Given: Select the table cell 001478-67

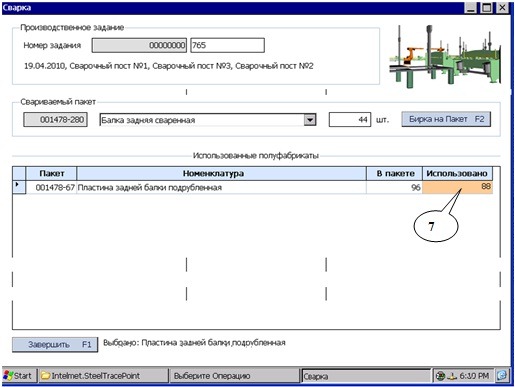Looking at the screenshot, I should pyautogui.click(x=51, y=187).
